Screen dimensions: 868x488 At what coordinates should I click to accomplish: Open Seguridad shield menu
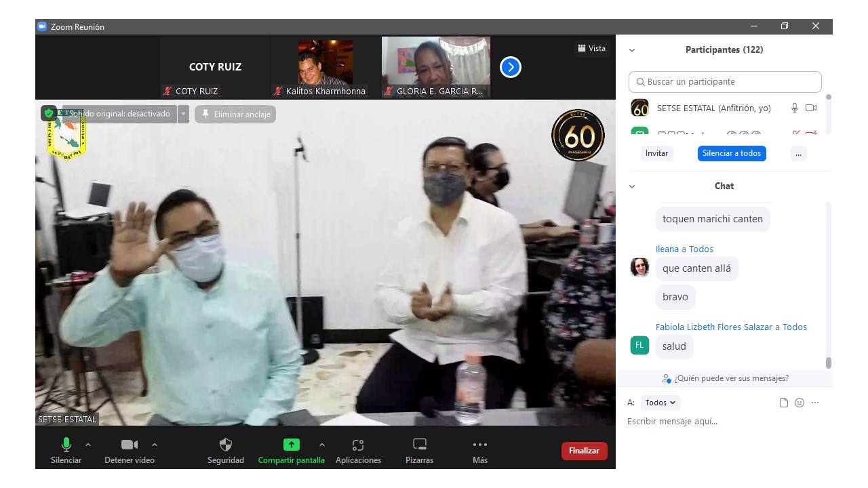click(226, 451)
